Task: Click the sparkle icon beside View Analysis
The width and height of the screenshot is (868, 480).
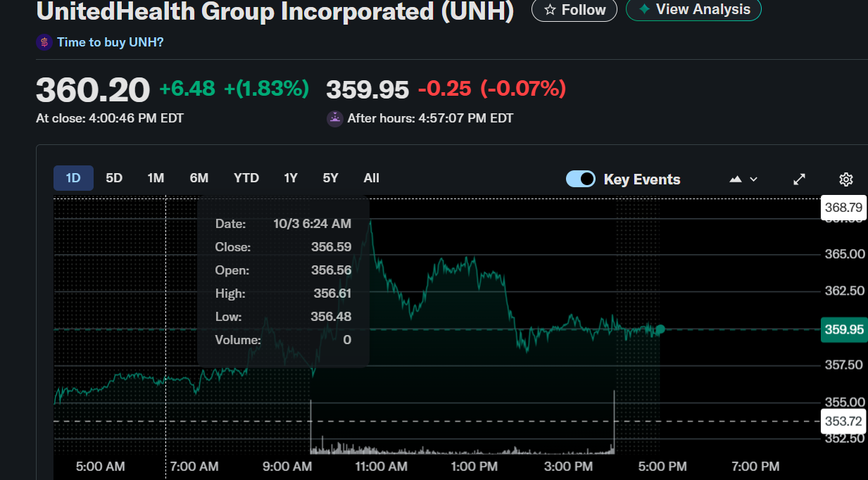Action: pos(643,9)
